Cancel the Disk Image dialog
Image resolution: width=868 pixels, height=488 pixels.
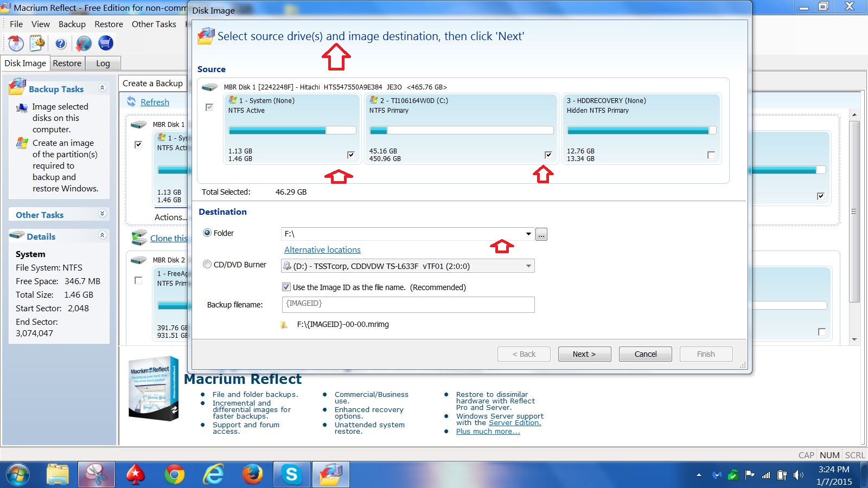tap(646, 354)
